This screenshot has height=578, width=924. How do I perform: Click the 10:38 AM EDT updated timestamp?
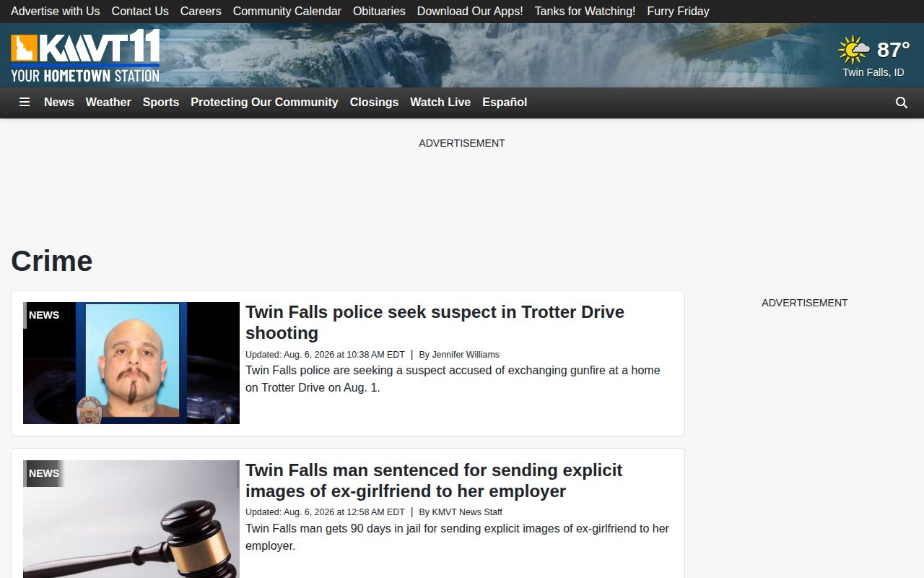point(325,355)
